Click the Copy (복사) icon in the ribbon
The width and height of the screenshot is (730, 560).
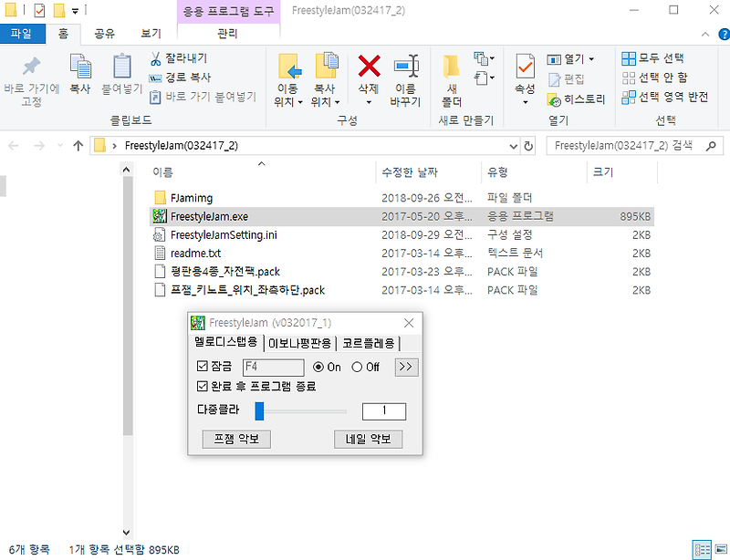pyautogui.click(x=80, y=66)
